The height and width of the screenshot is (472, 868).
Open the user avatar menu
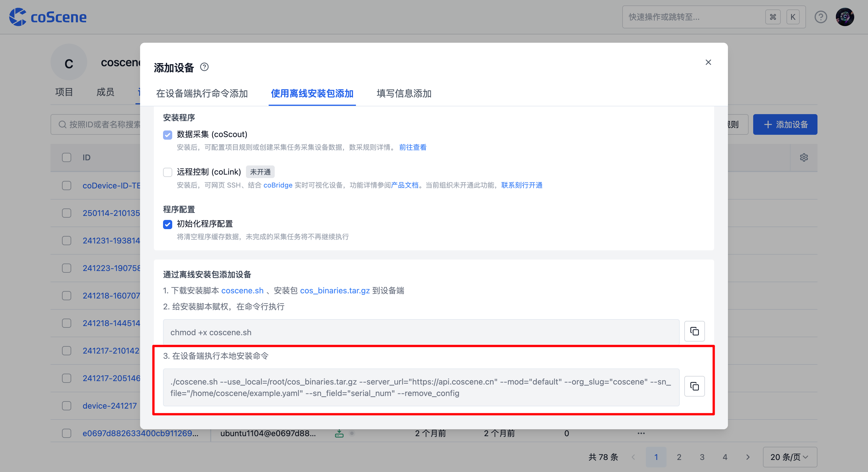tap(845, 17)
